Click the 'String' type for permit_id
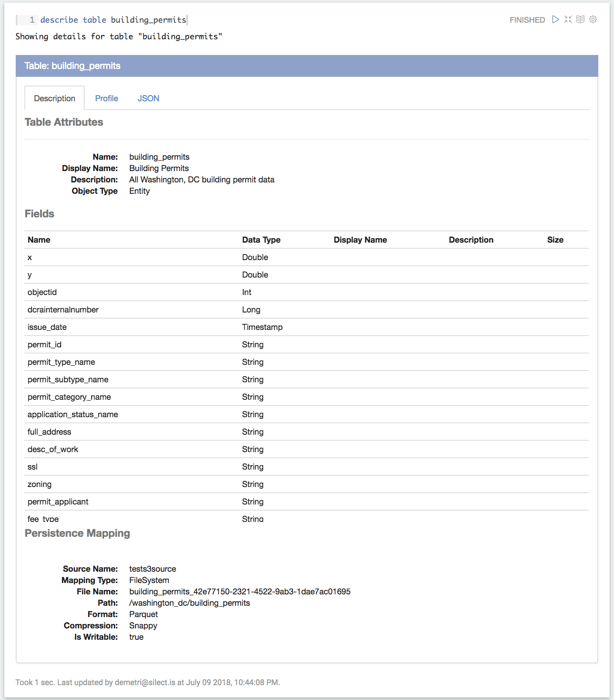This screenshot has height=700, width=614. click(x=253, y=344)
